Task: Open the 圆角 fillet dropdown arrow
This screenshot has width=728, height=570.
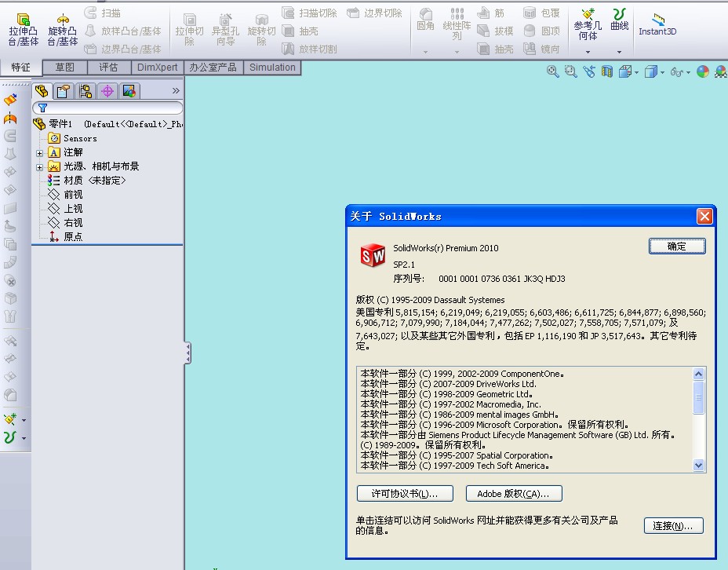Action: pyautogui.click(x=425, y=52)
